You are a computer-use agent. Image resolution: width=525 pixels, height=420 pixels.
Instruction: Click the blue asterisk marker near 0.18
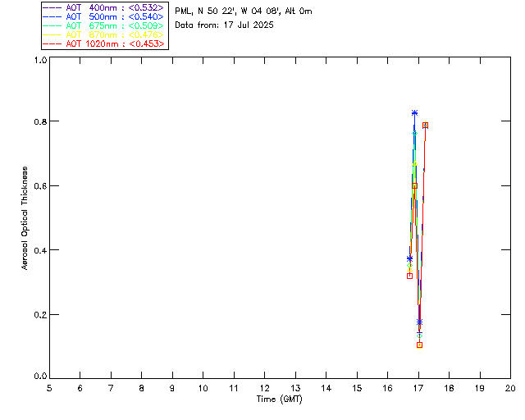click(419, 322)
